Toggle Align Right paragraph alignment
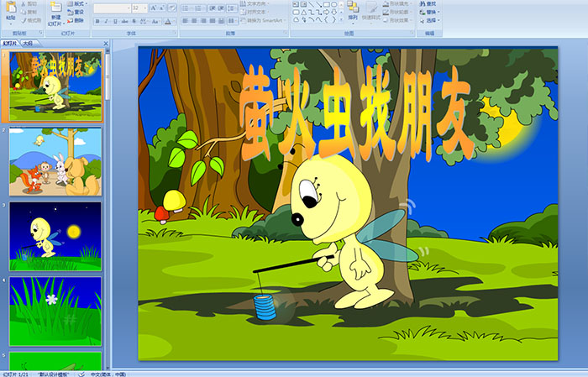 (x=203, y=21)
